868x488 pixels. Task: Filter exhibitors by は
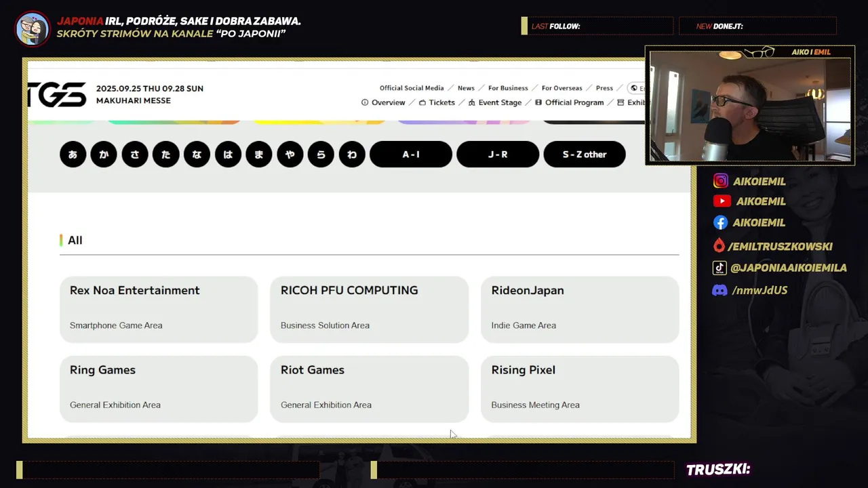[228, 155]
